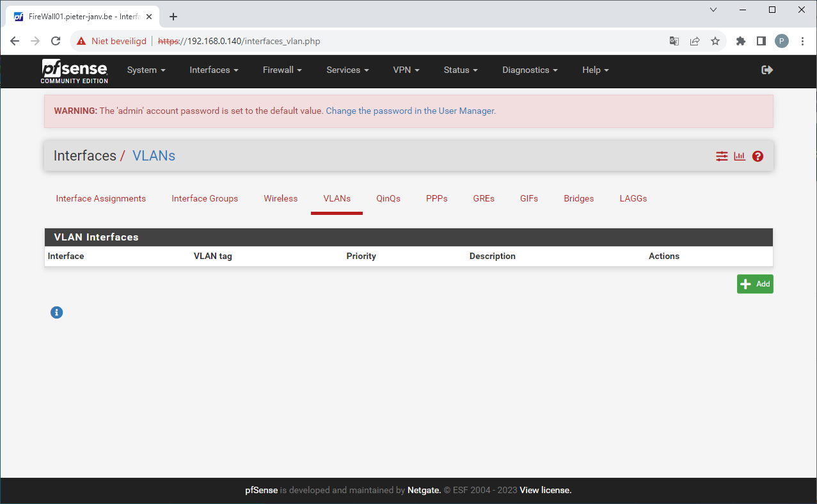
Task: Open the Firewall dropdown menu
Action: pos(282,70)
